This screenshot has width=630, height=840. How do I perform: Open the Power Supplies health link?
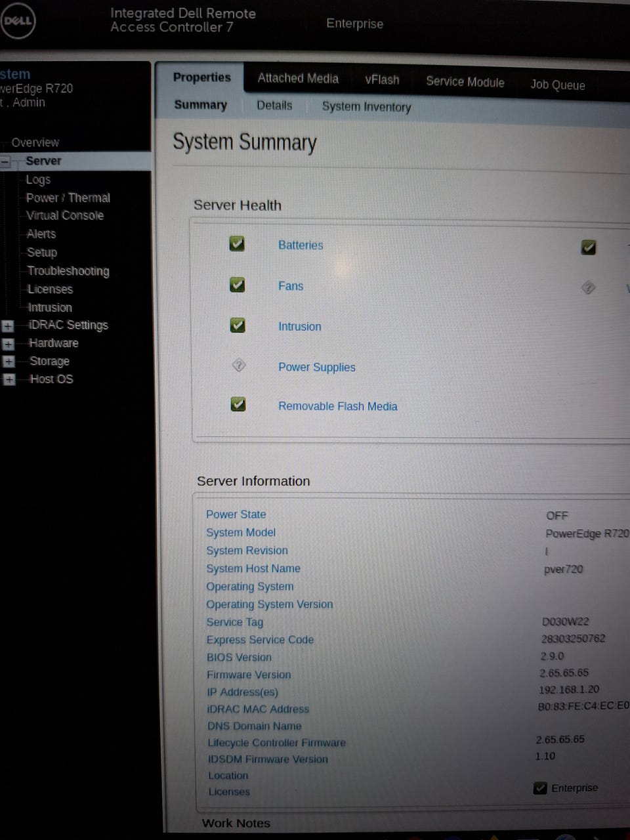316,367
